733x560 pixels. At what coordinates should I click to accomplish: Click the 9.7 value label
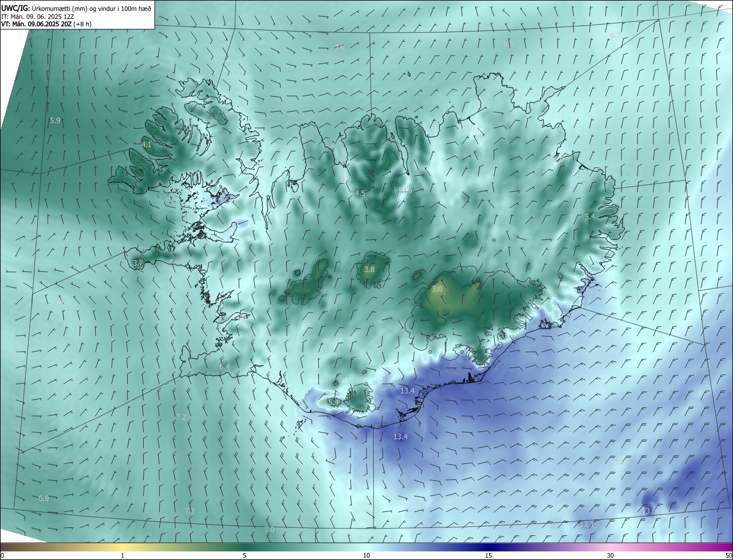pyautogui.click(x=615, y=36)
